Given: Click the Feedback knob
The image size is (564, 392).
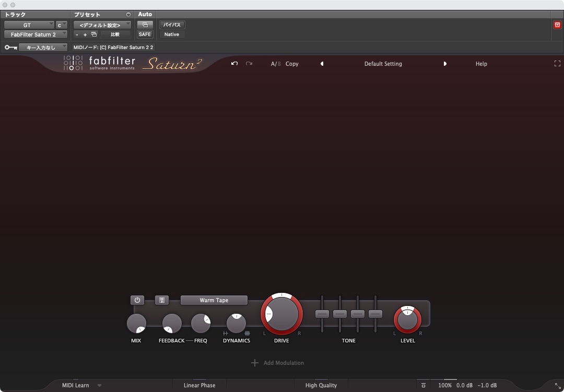Looking at the screenshot, I should [x=172, y=323].
